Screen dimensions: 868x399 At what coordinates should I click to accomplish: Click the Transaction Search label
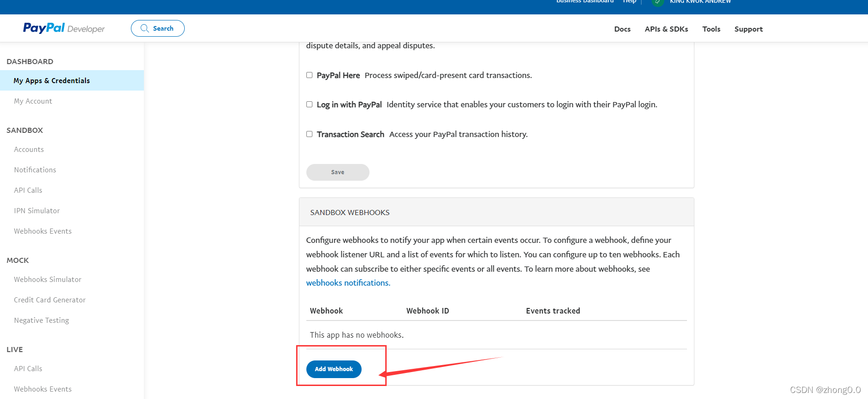pyautogui.click(x=350, y=134)
